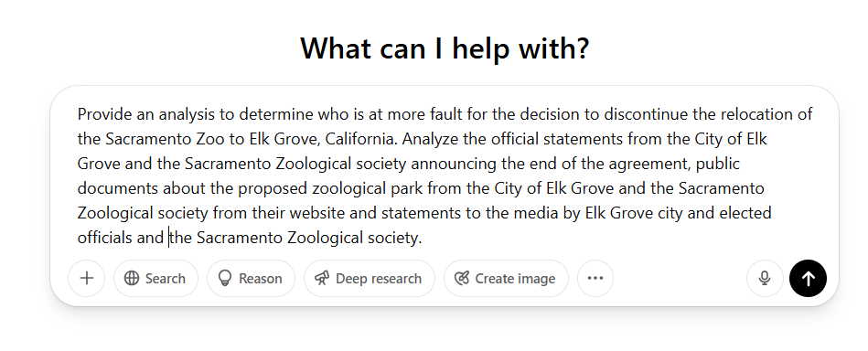The width and height of the screenshot is (868, 351).
Task: Click the paint palette Create image icon
Action: [461, 279]
